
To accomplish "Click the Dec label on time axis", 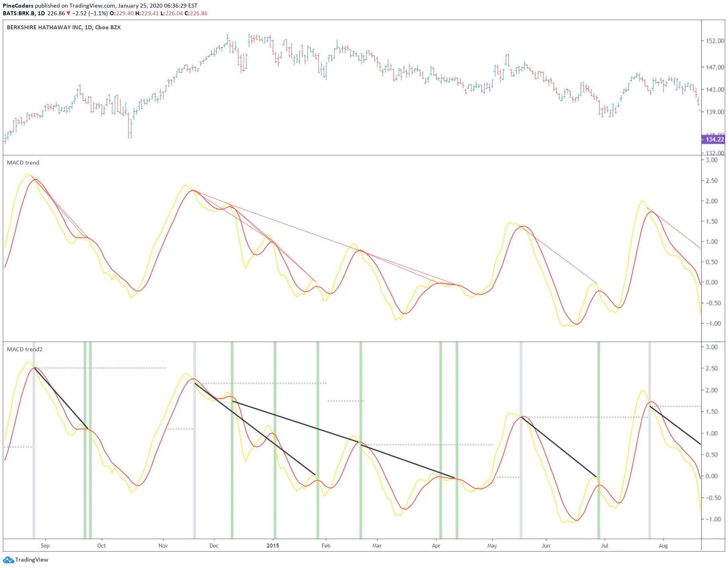I will (214, 546).
